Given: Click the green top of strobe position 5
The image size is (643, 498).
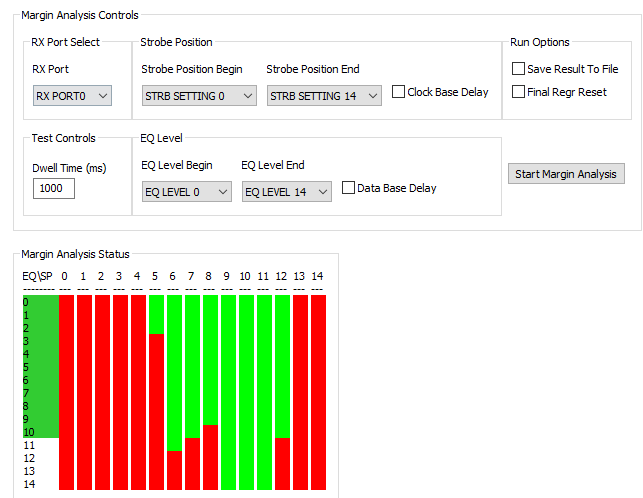Looking at the screenshot, I should [x=156, y=314].
